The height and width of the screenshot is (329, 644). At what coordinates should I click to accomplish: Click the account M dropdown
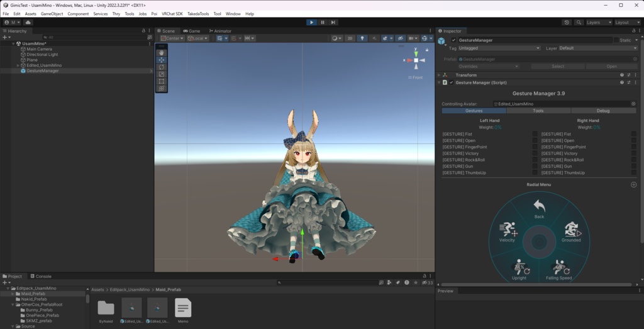click(x=13, y=22)
